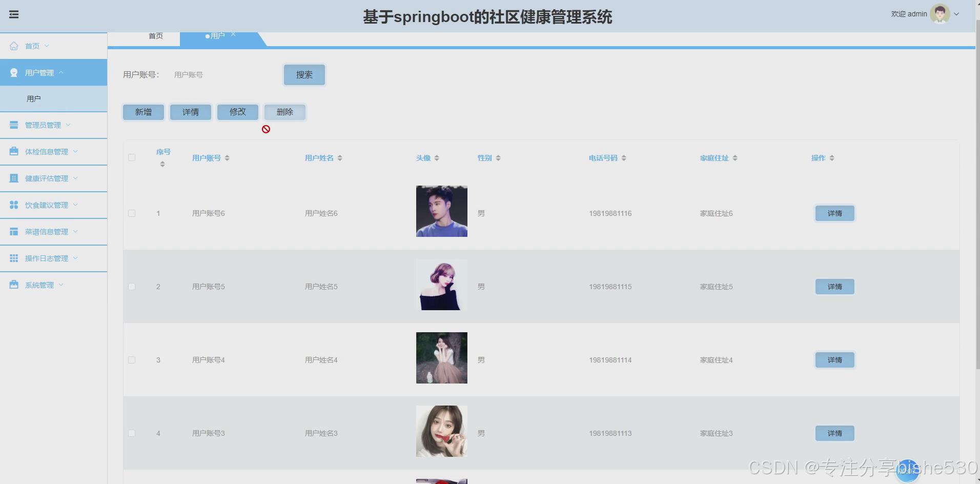
Task: Expand the 饮食建议管理 chevron
Action: tap(75, 205)
